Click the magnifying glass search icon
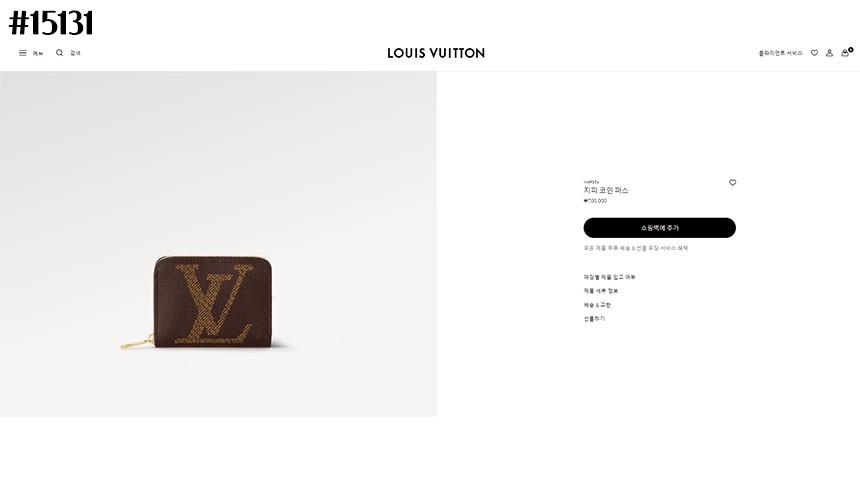The height and width of the screenshot is (484, 860). click(x=59, y=53)
